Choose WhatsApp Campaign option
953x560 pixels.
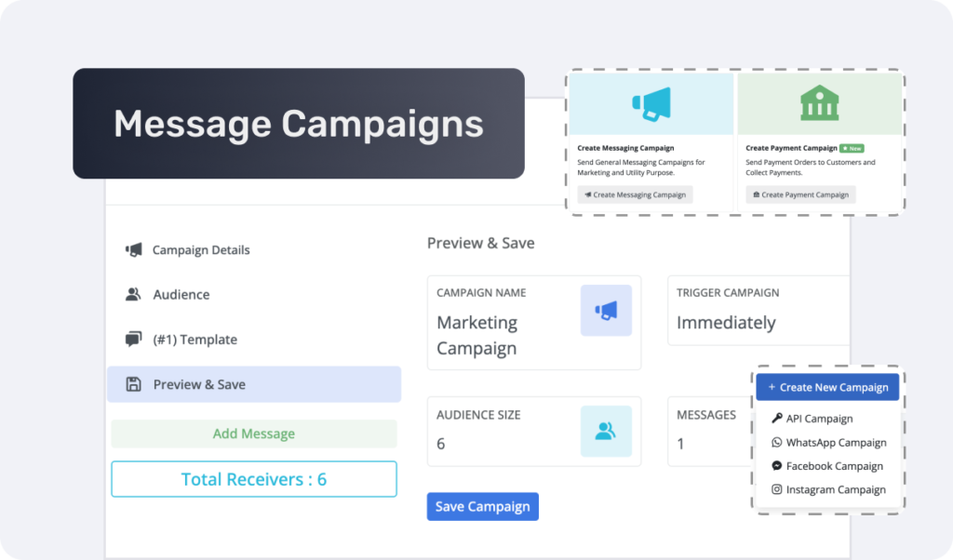tap(835, 443)
